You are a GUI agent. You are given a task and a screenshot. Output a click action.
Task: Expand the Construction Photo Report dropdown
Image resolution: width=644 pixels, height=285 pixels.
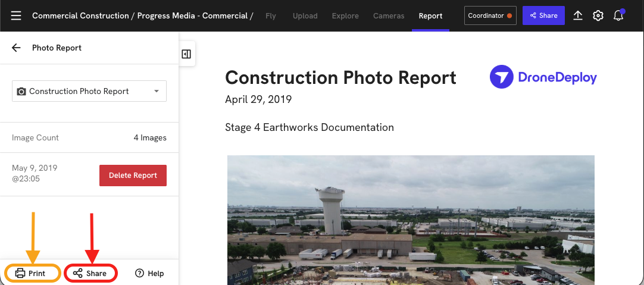click(89, 91)
